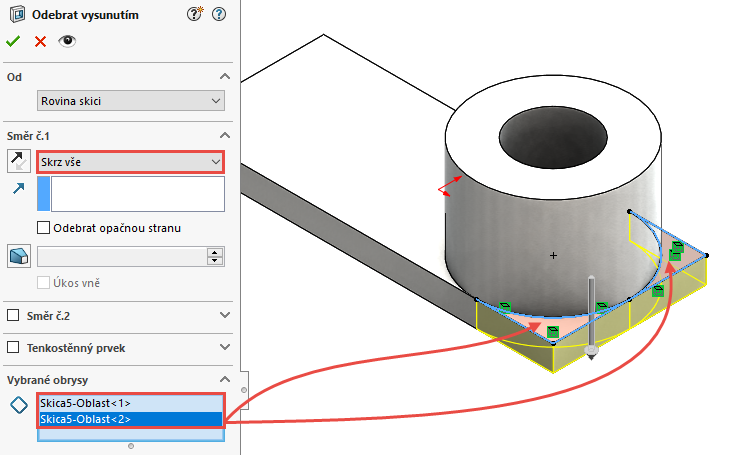Toggle detailed preview eye icon
The width and height of the screenshot is (750, 455).
tap(67, 41)
